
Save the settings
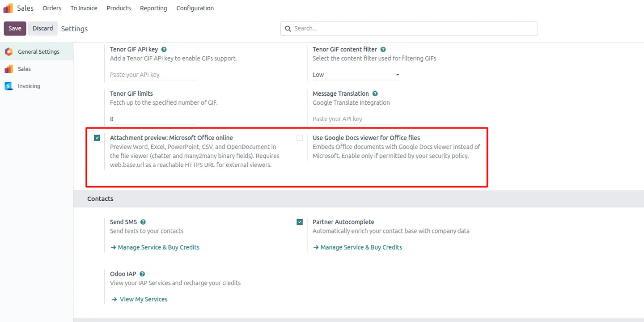15,28
